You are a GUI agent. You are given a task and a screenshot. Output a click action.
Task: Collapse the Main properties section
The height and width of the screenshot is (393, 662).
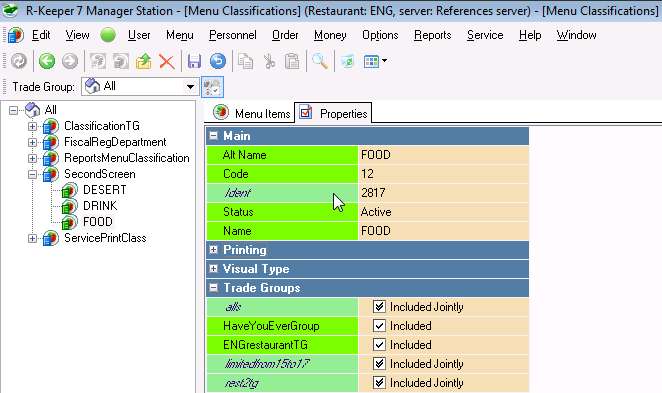pos(214,136)
